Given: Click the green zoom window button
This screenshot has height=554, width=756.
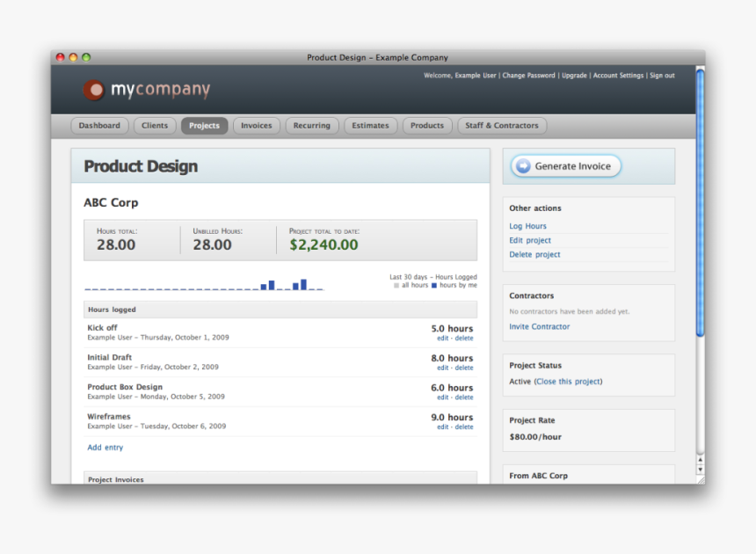Looking at the screenshot, I should click(86, 58).
